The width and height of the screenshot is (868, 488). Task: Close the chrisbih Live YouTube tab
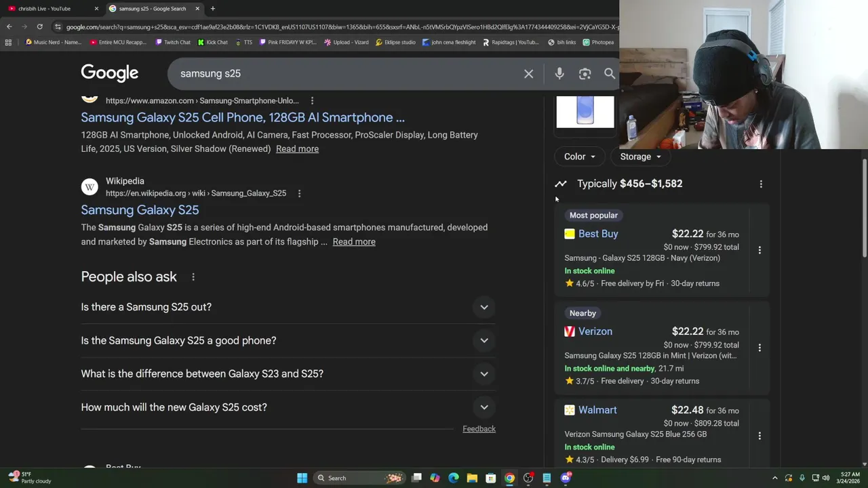pyautogui.click(x=96, y=8)
